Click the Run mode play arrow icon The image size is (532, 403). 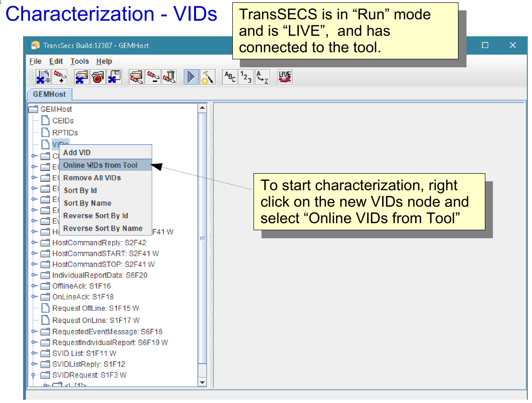[191, 77]
